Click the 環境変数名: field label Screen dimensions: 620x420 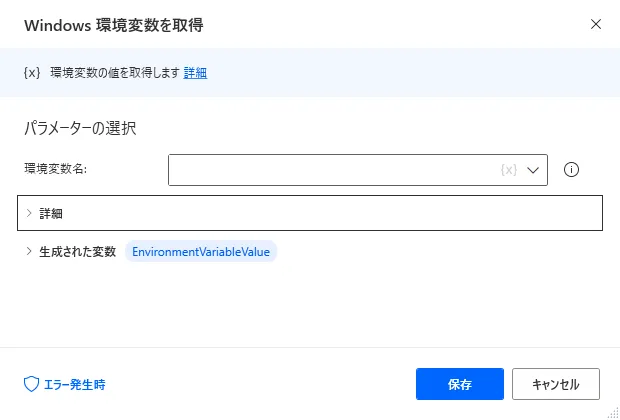click(56, 170)
